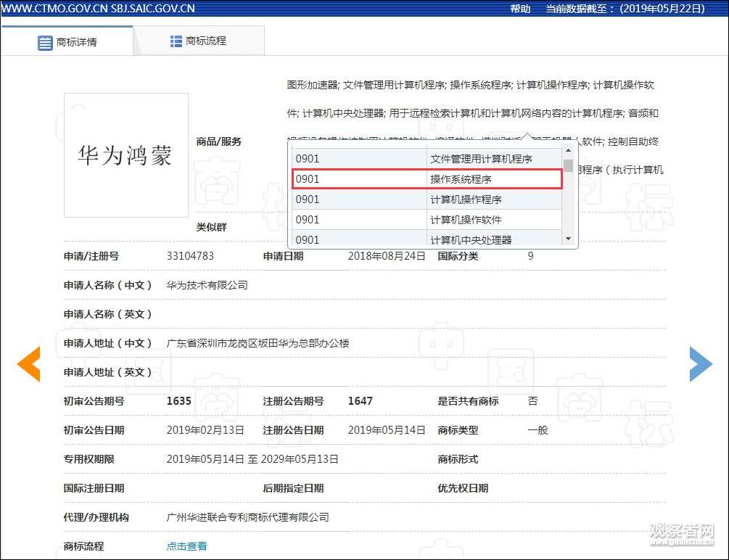Click the list icon on the 商标流程 tab
The width and height of the screenshot is (729, 560).
(x=176, y=41)
